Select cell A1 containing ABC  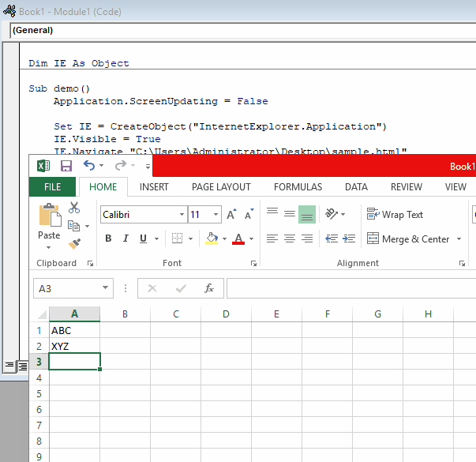75,330
